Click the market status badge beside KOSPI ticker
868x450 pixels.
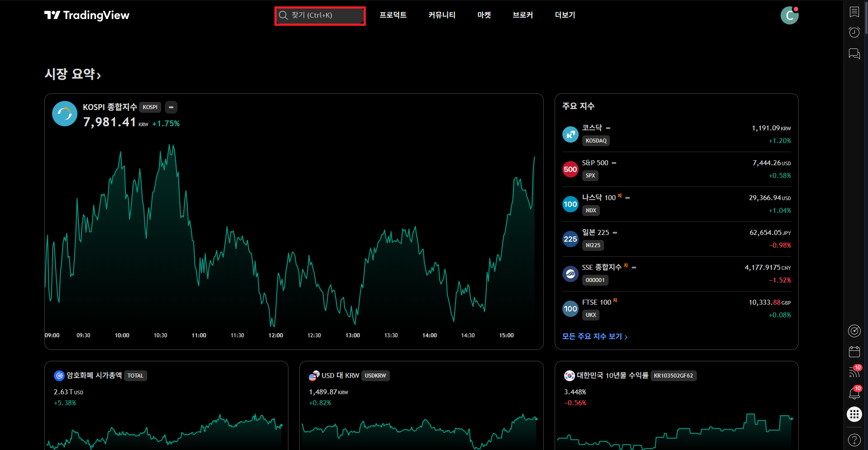point(171,107)
